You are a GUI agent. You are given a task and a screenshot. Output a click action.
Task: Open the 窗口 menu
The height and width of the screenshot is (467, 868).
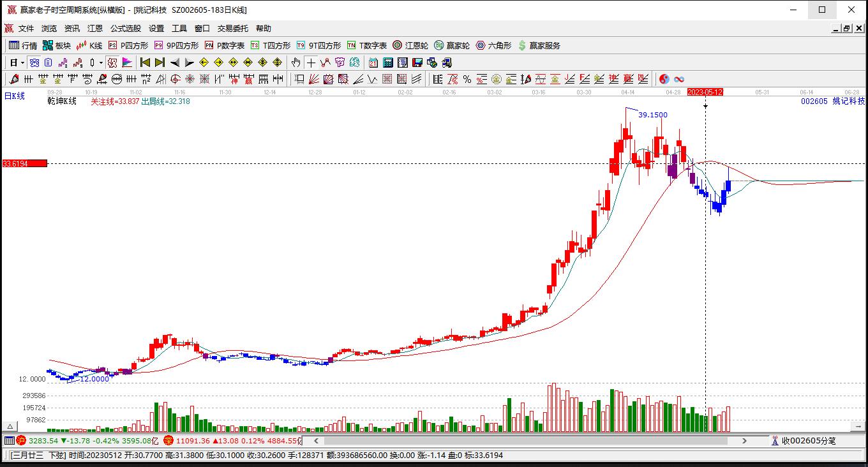pyautogui.click(x=202, y=28)
